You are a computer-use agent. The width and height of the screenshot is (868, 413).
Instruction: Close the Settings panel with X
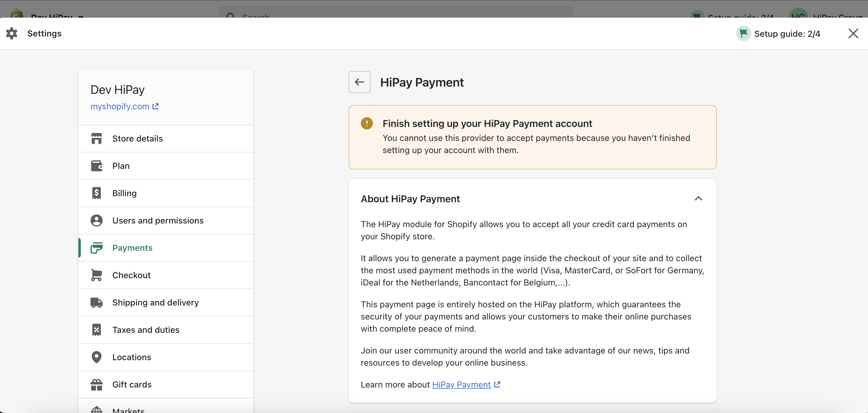[853, 33]
